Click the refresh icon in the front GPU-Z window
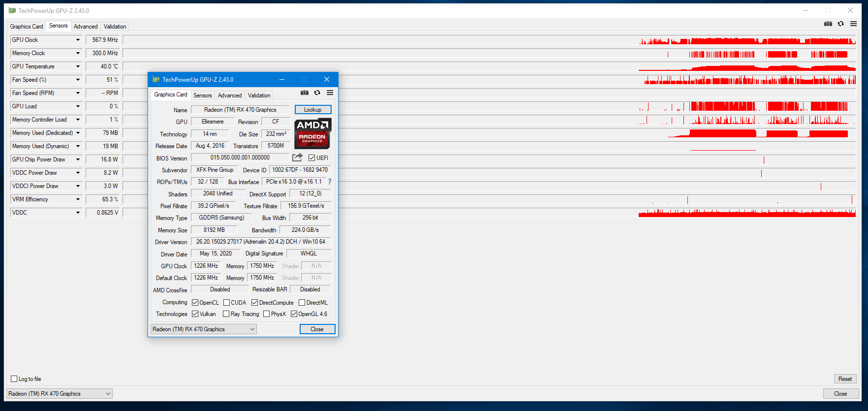 click(x=317, y=93)
